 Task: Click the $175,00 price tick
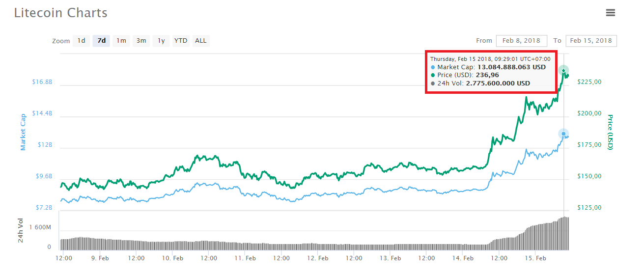tap(589, 145)
